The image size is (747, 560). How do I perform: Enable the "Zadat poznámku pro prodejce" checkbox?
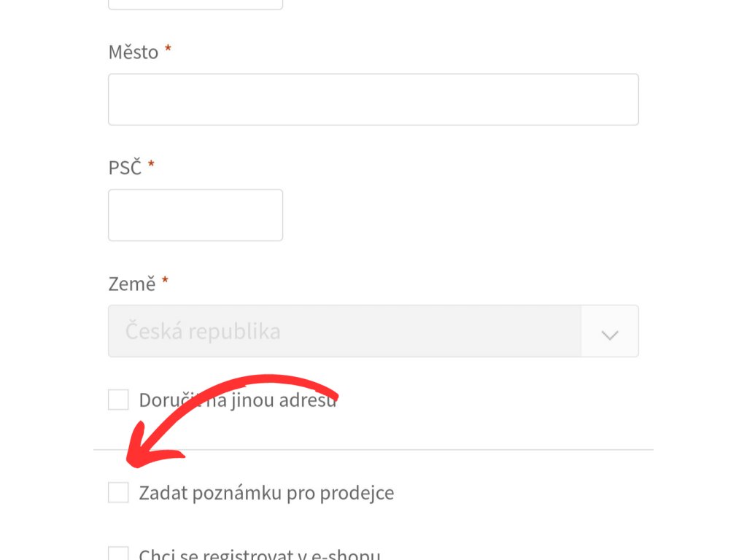pyautogui.click(x=118, y=492)
